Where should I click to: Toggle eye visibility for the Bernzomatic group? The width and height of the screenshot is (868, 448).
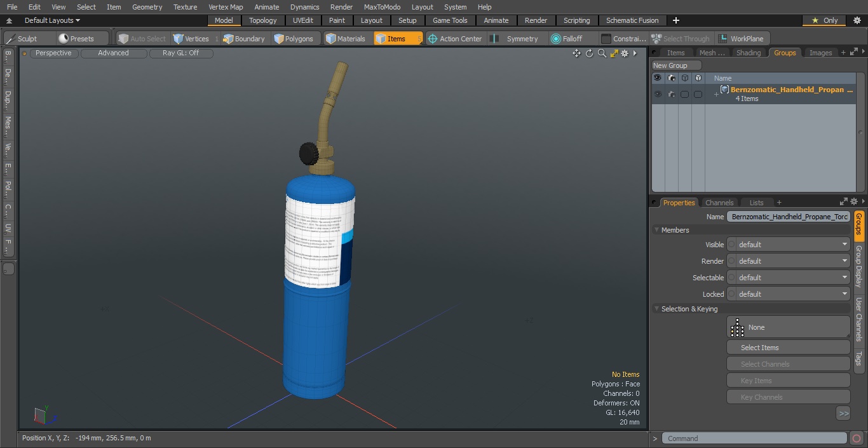click(x=657, y=94)
